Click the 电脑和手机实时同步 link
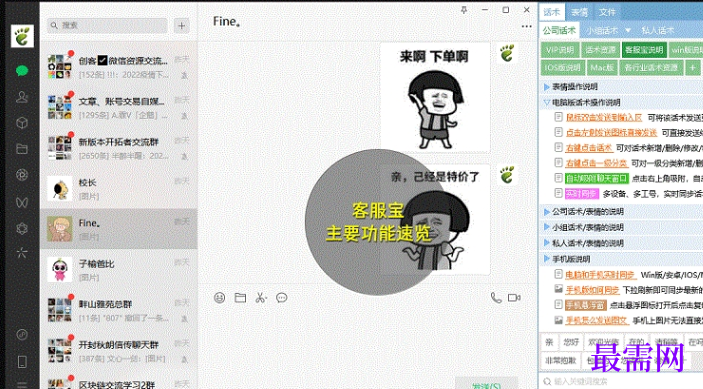 tap(600, 275)
